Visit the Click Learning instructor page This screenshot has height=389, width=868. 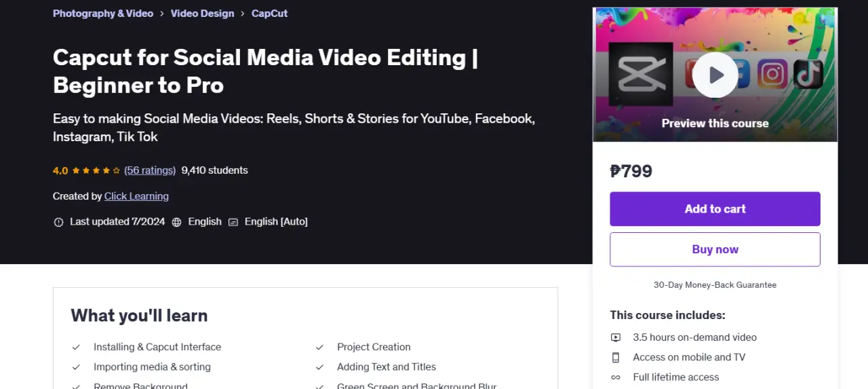click(136, 196)
